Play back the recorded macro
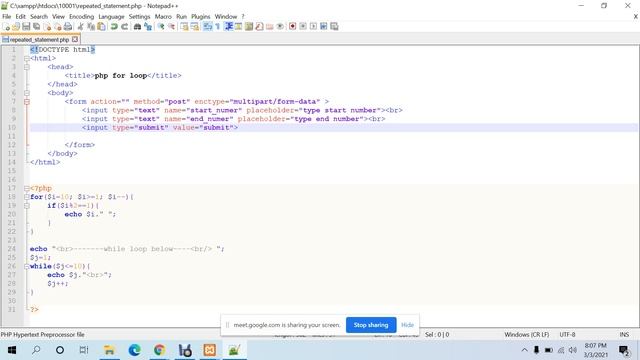Image resolution: width=640 pixels, height=360 pixels. coord(313,27)
